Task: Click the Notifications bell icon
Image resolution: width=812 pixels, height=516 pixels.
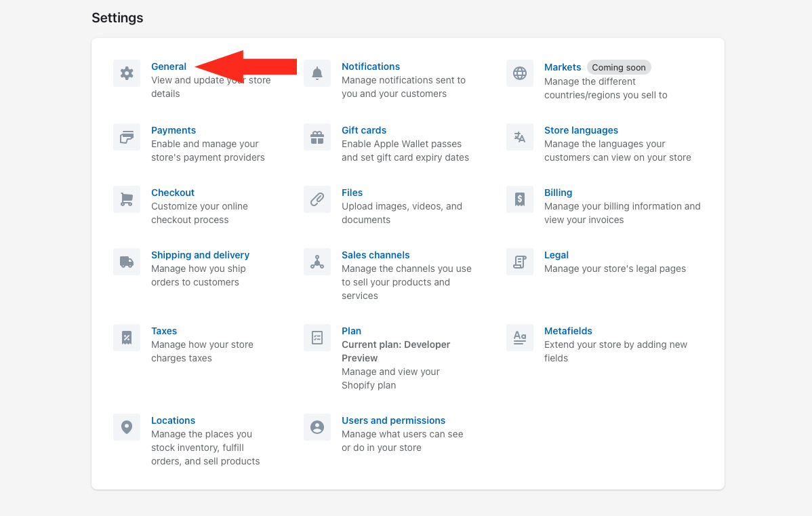Action: pos(317,73)
